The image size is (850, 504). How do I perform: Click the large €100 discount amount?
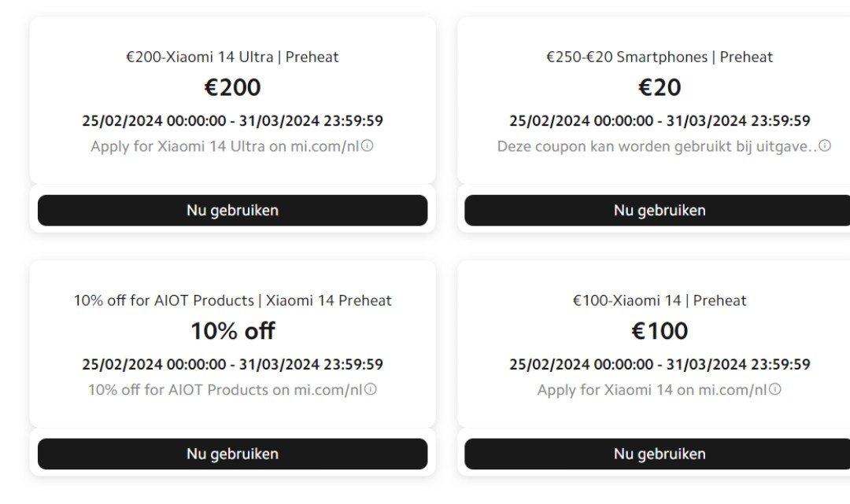point(660,331)
